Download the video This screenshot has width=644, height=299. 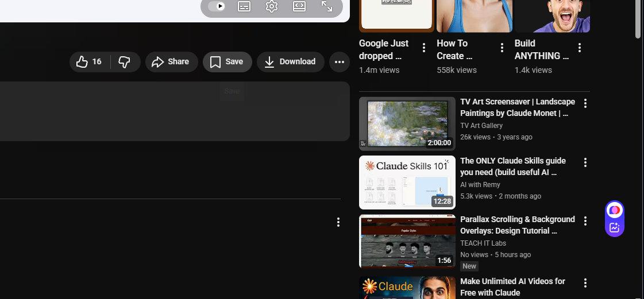[x=290, y=62]
